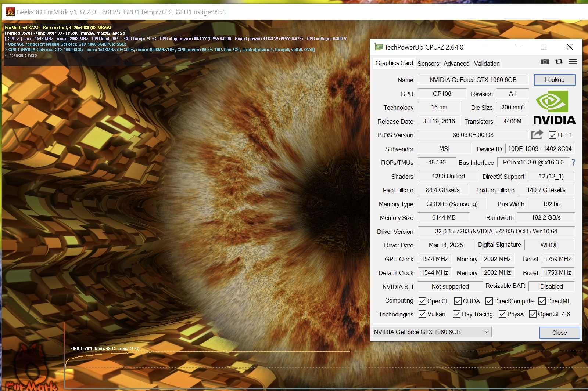
Task: Click the ROPs/TMUs 48 / 80 field
Action: [437, 162]
